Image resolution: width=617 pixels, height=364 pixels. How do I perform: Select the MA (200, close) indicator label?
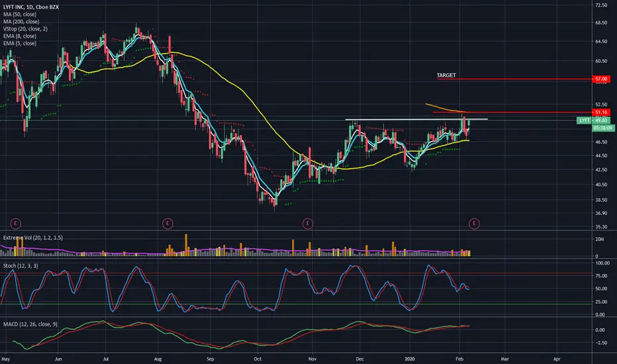21,22
